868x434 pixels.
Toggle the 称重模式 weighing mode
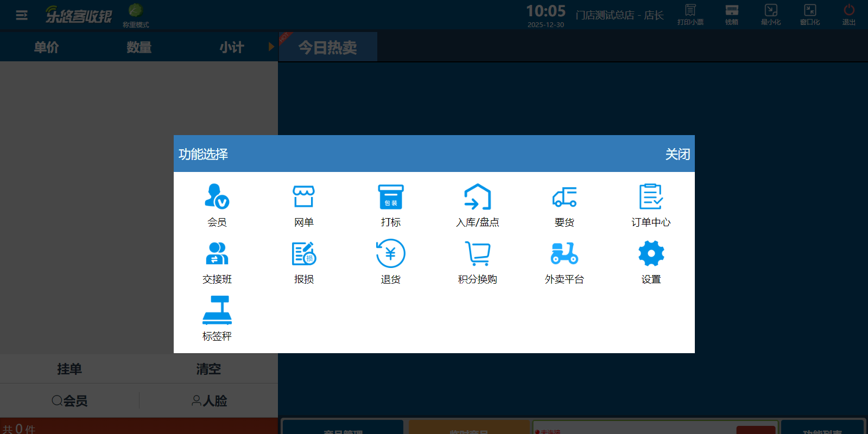135,15
